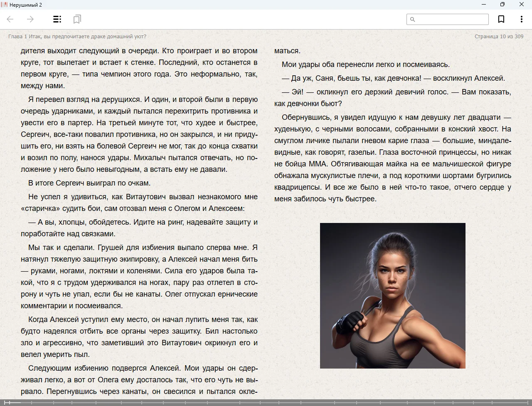This screenshot has width=532, height=406.
Task: Click the paragraph starting 'Обернувшись, я увидел'
Action: tap(392, 158)
